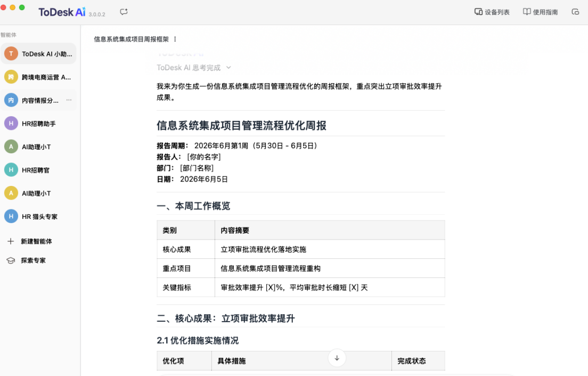Click the graduation cap icon beside 探索专家
Image resolution: width=588 pixels, height=376 pixels.
click(11, 260)
